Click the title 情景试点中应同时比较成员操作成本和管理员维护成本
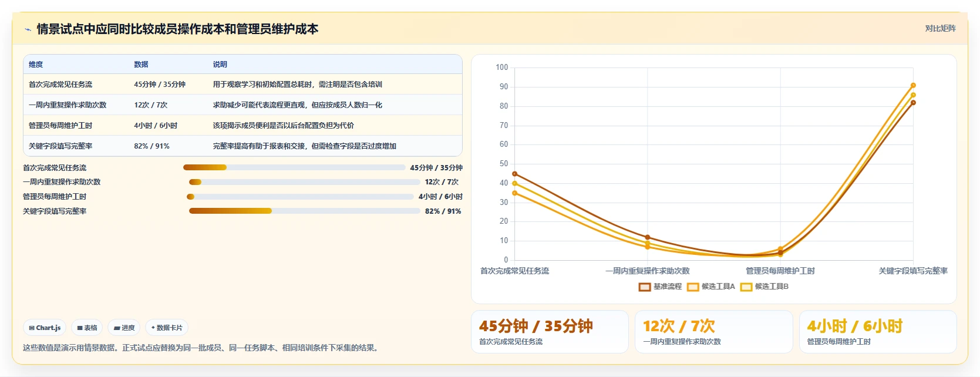 tap(177, 29)
